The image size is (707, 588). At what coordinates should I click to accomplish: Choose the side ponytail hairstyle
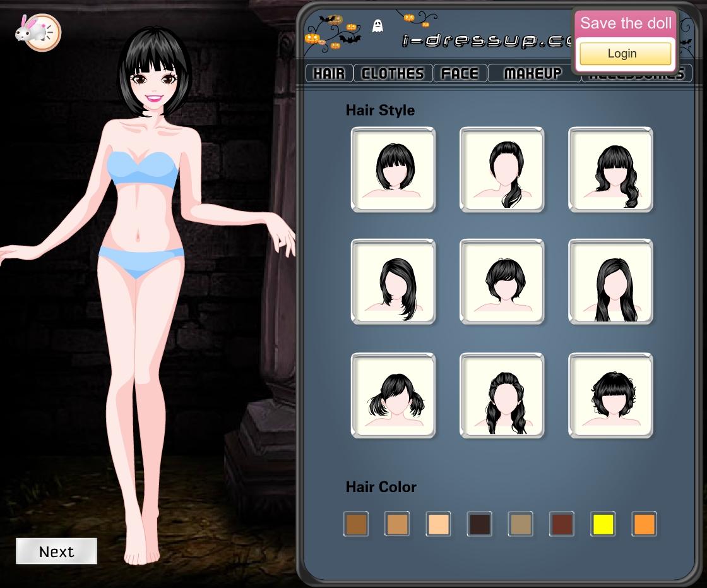pos(502,169)
